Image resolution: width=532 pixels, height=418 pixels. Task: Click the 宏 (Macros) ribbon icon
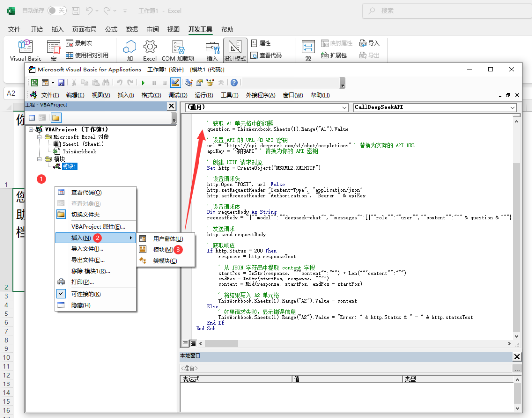point(54,50)
